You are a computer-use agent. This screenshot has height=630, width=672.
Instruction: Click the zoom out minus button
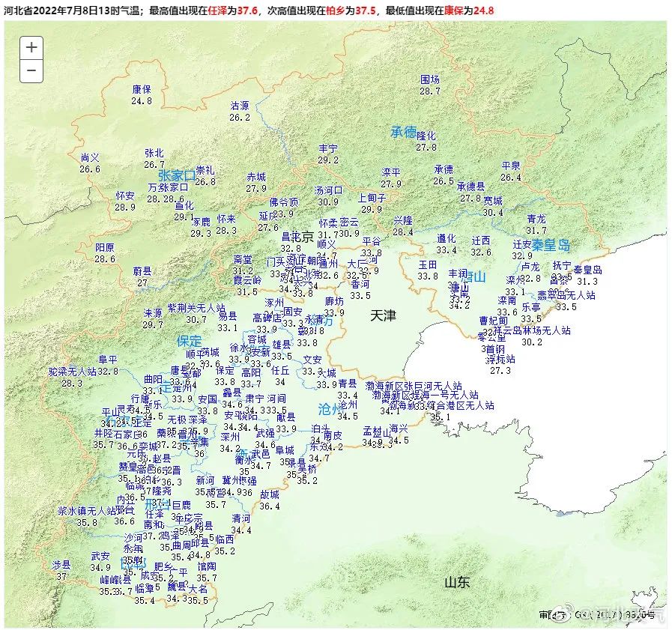click(31, 70)
